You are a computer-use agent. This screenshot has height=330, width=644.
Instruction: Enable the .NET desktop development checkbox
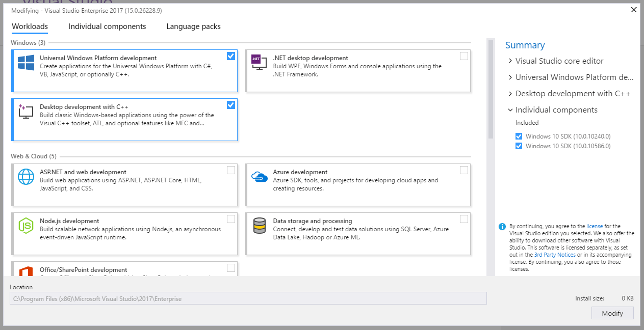463,56
